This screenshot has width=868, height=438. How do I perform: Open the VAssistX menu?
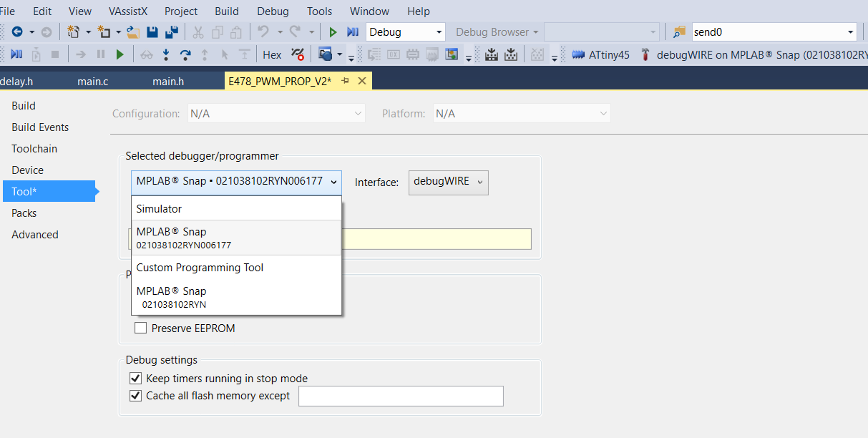pyautogui.click(x=130, y=11)
